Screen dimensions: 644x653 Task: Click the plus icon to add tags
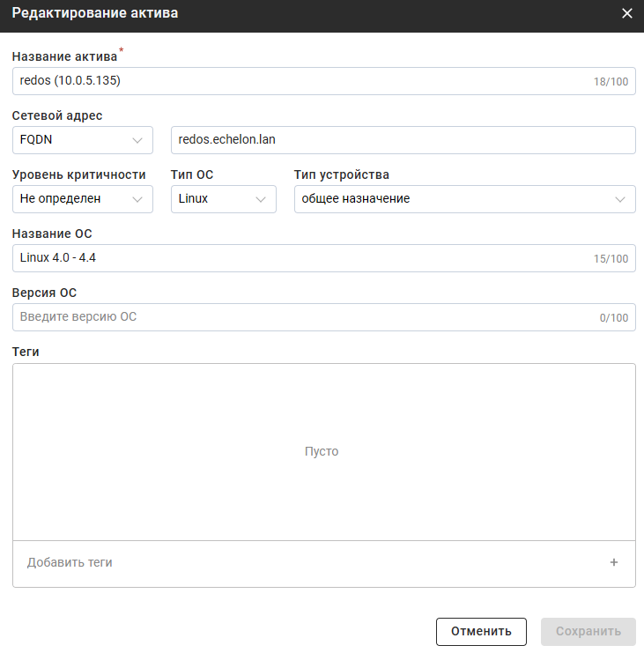pos(614,562)
